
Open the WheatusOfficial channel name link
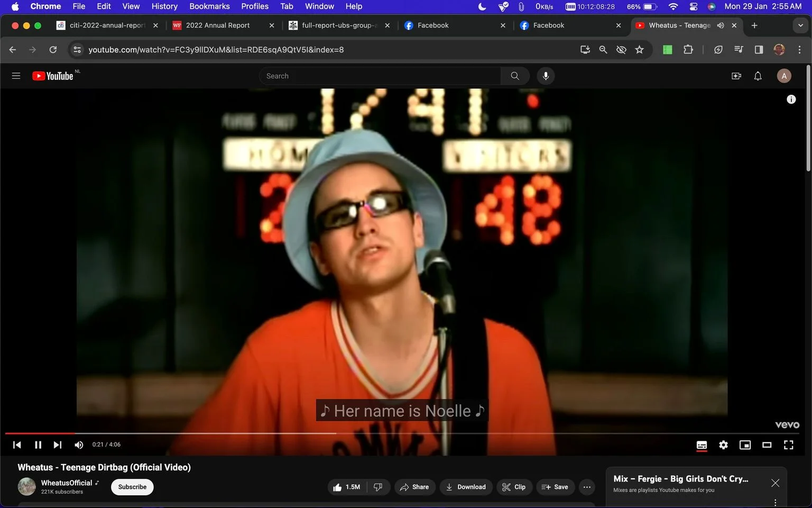click(67, 483)
